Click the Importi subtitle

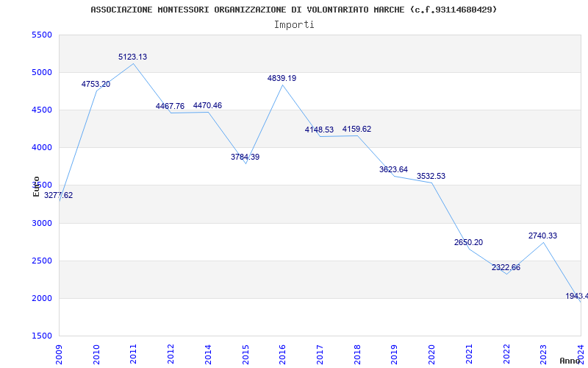294,25
